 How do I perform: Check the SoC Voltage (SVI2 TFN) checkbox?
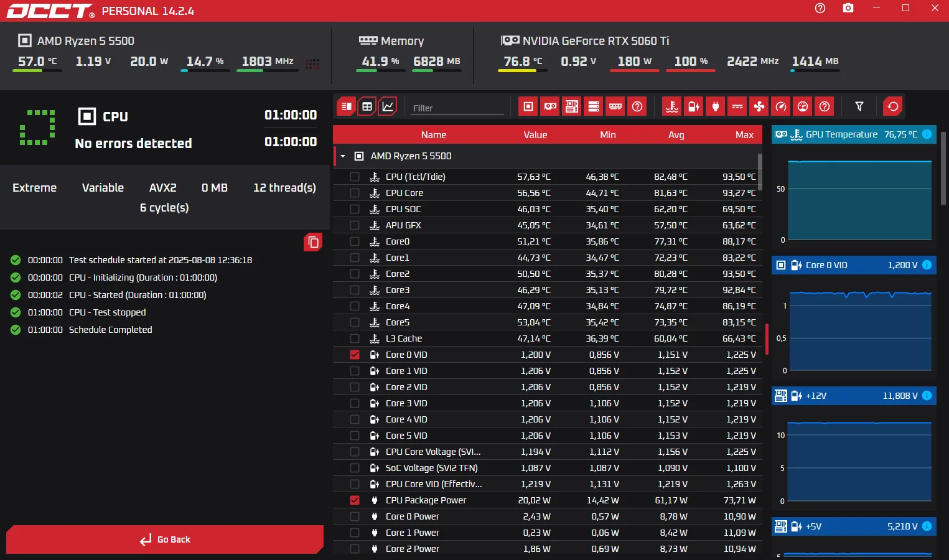tap(355, 468)
